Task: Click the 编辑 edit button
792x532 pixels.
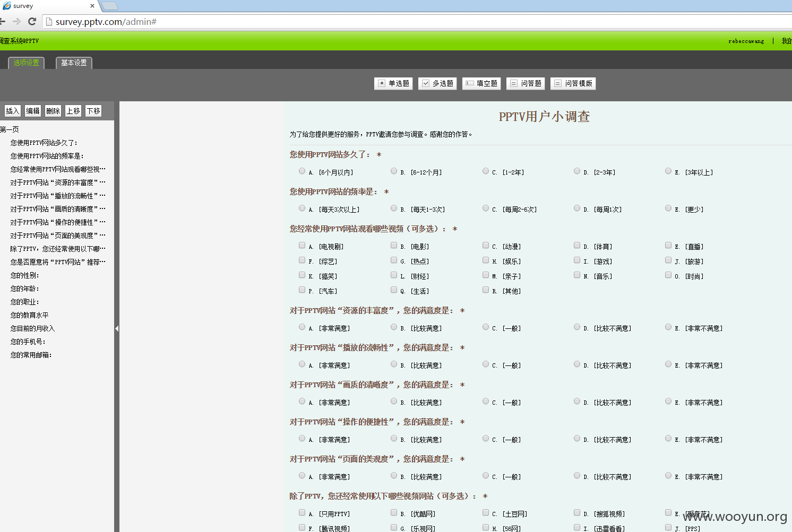Action: [x=33, y=111]
